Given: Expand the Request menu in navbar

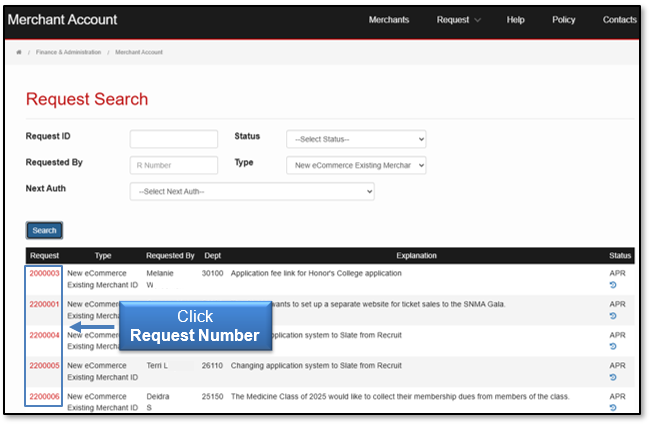Looking at the screenshot, I should point(458,20).
